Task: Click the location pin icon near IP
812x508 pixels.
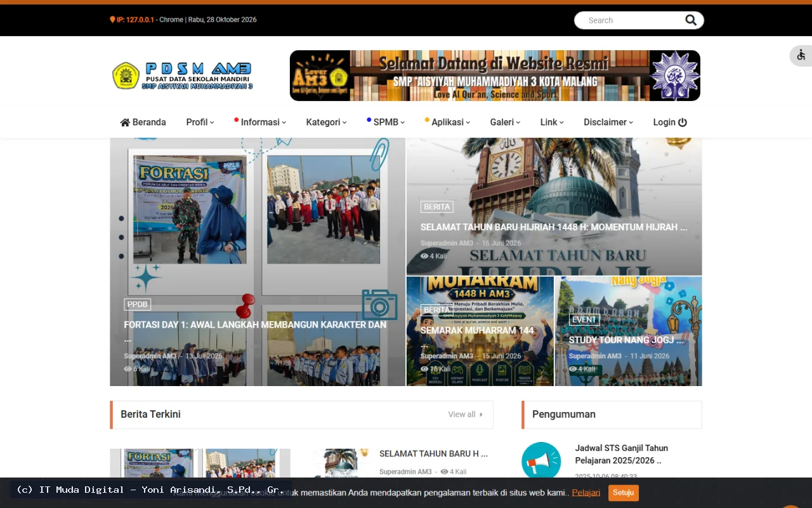Action: tap(112, 20)
